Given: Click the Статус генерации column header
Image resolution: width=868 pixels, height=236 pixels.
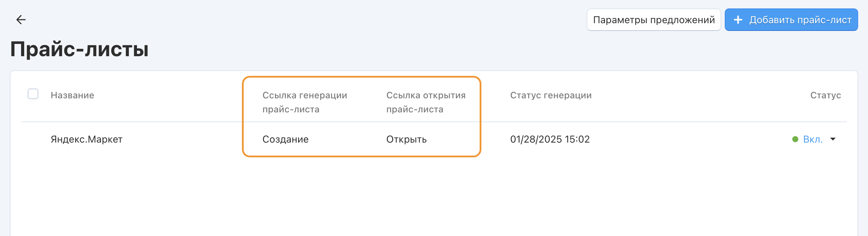Looking at the screenshot, I should pos(551,95).
